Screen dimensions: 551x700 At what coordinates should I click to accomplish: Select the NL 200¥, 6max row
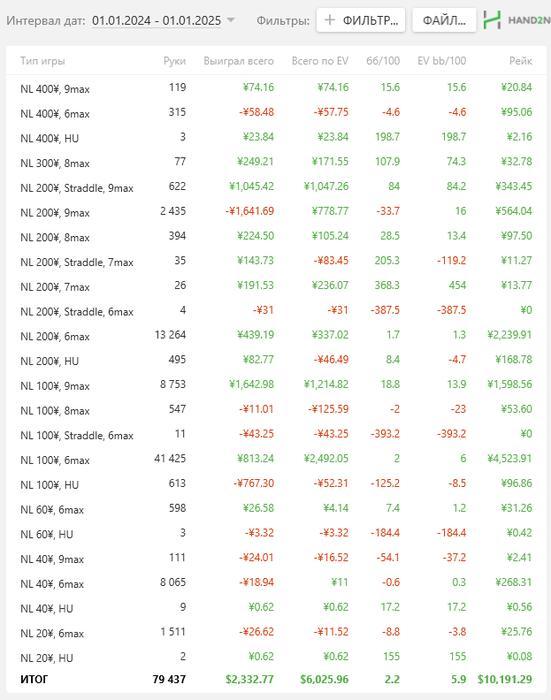point(276,335)
